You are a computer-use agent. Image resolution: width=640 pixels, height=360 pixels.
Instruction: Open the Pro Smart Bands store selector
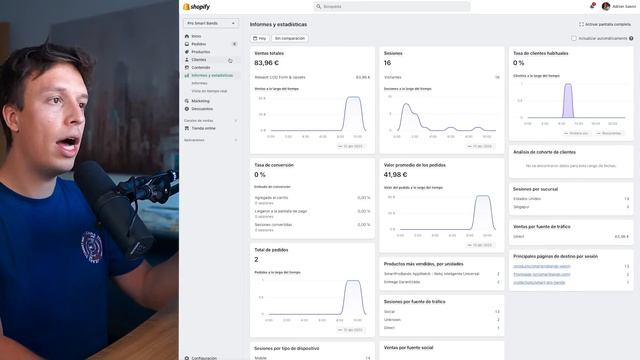point(211,23)
